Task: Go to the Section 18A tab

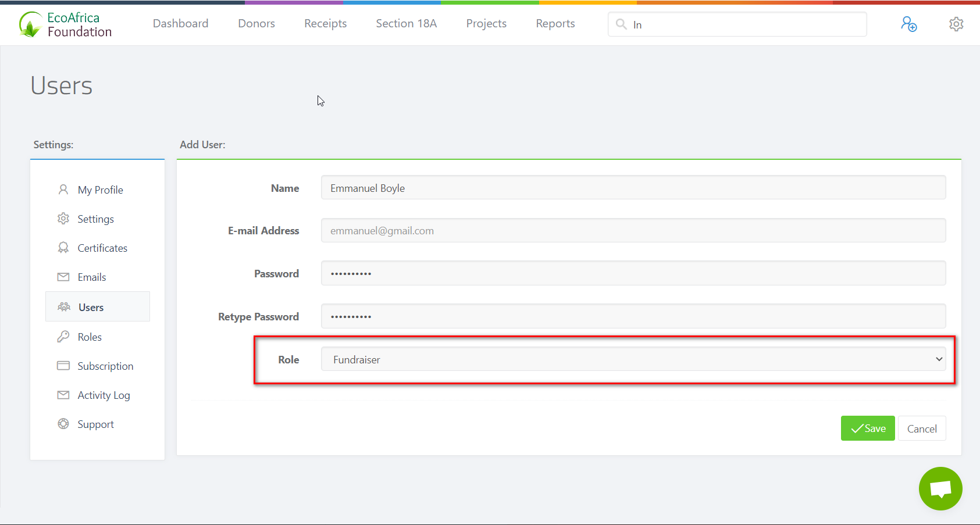Action: [406, 24]
